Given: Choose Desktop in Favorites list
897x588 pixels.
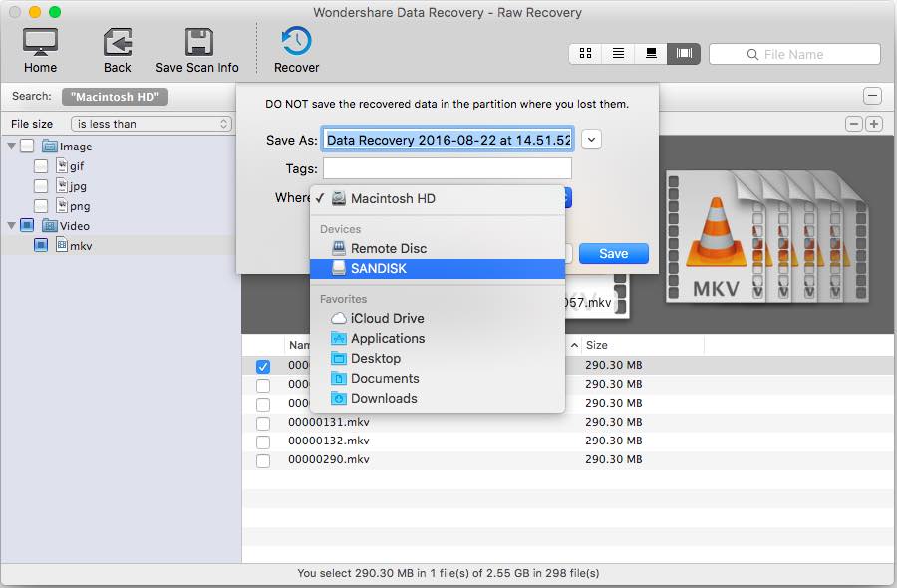Looking at the screenshot, I should tap(376, 358).
